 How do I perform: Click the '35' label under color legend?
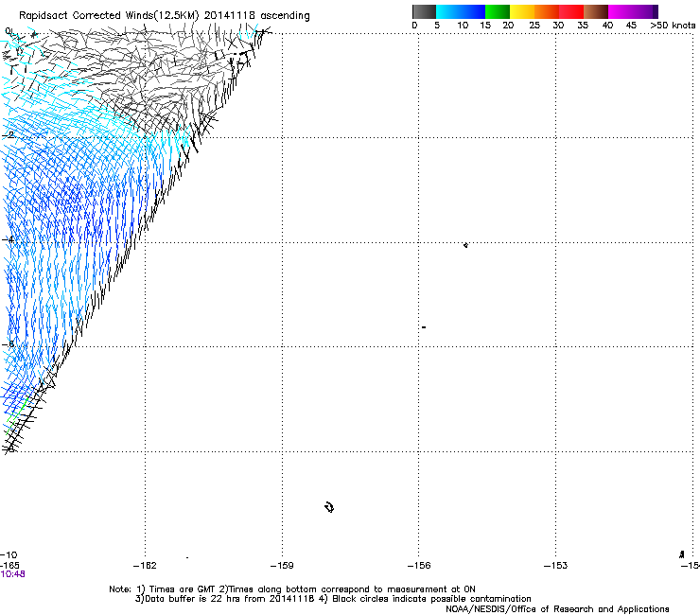coord(583,26)
